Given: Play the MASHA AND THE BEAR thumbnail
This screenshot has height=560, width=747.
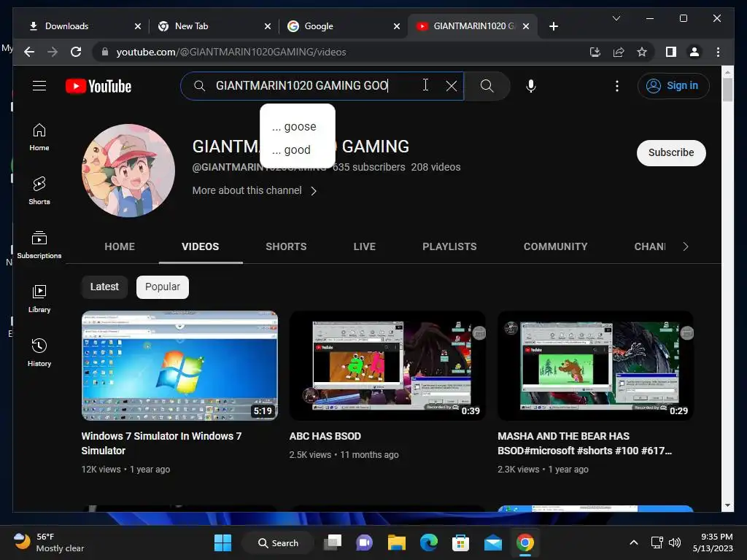Looking at the screenshot, I should (595, 366).
